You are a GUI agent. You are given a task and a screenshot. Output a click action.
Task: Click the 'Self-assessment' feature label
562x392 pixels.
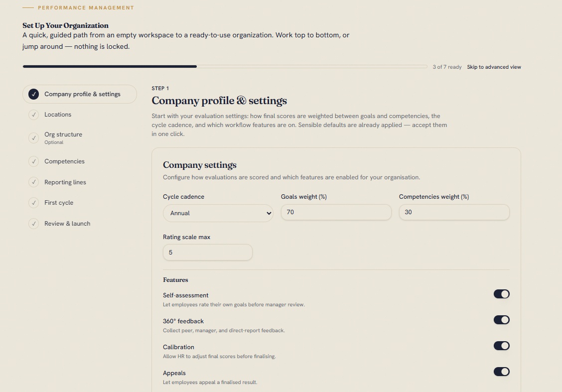(186, 295)
